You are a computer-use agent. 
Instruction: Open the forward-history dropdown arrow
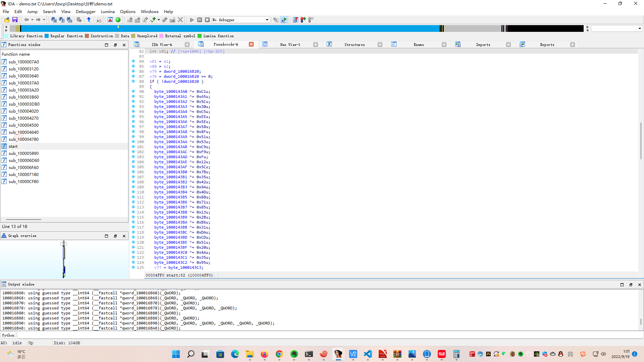(x=44, y=20)
